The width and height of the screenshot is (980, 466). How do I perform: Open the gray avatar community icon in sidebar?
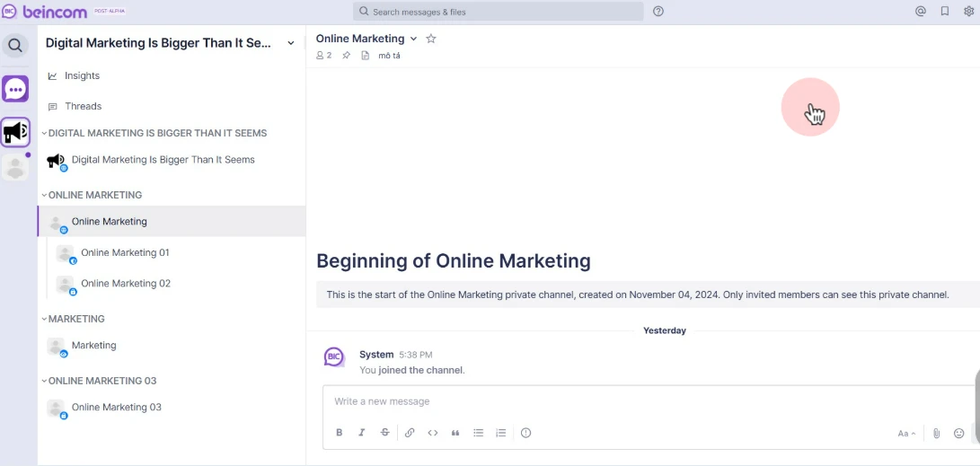click(x=15, y=167)
